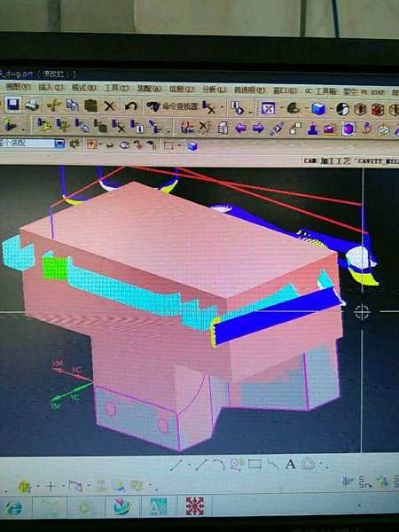
Task: Expand the arrow beside the rectangle selection icon
Action: 179,146
